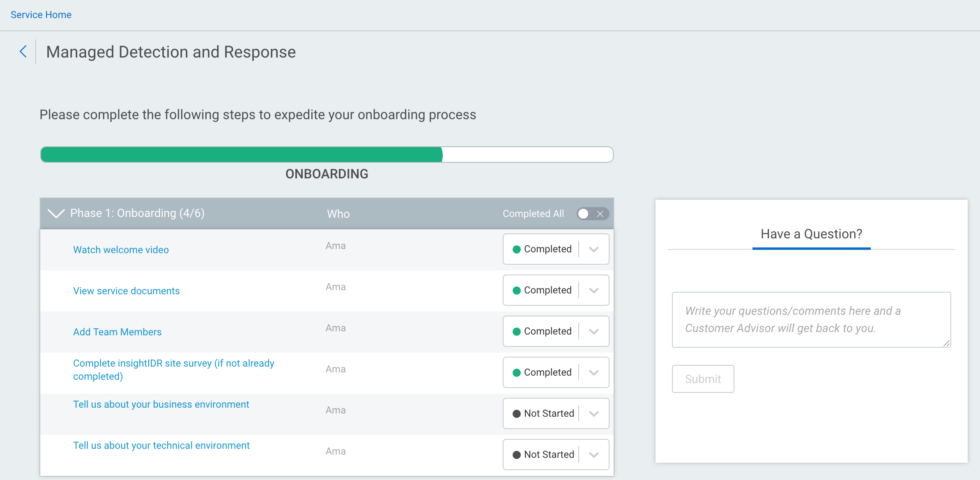
Task: Open the Service Home breadcrumb link
Action: (x=41, y=15)
